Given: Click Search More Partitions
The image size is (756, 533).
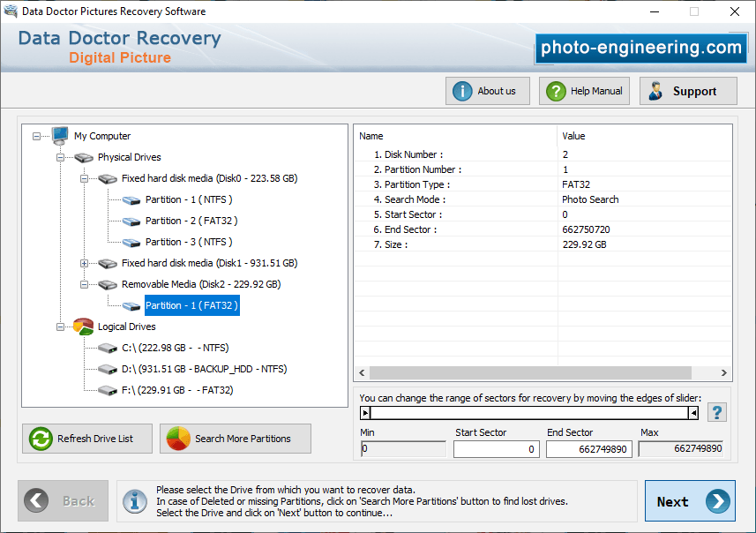Looking at the screenshot, I should pyautogui.click(x=236, y=439).
